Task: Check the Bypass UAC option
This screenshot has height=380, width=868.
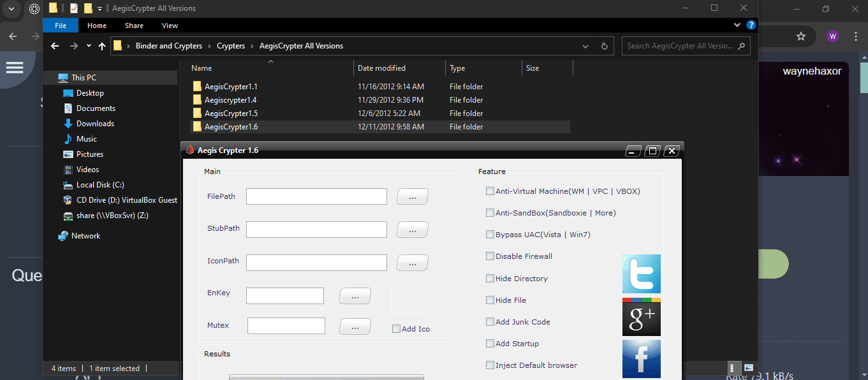Action: [490, 234]
